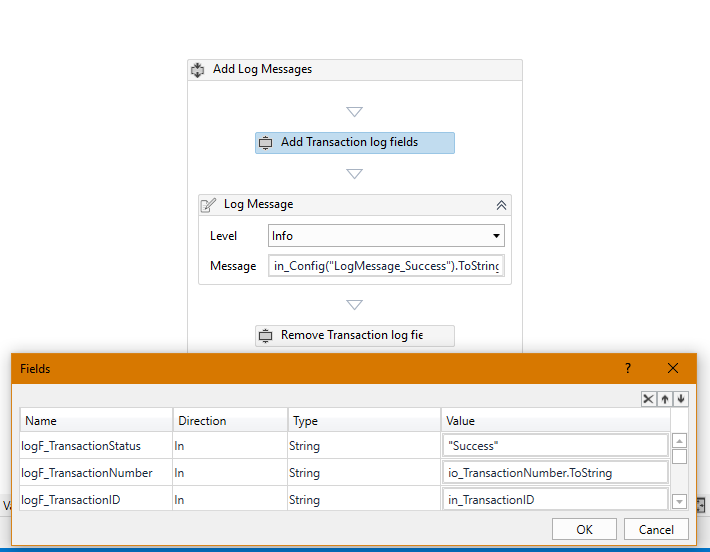Click the scrollbar up arrow in Fields list
Image resolution: width=710 pixels, height=552 pixels.
point(679,441)
